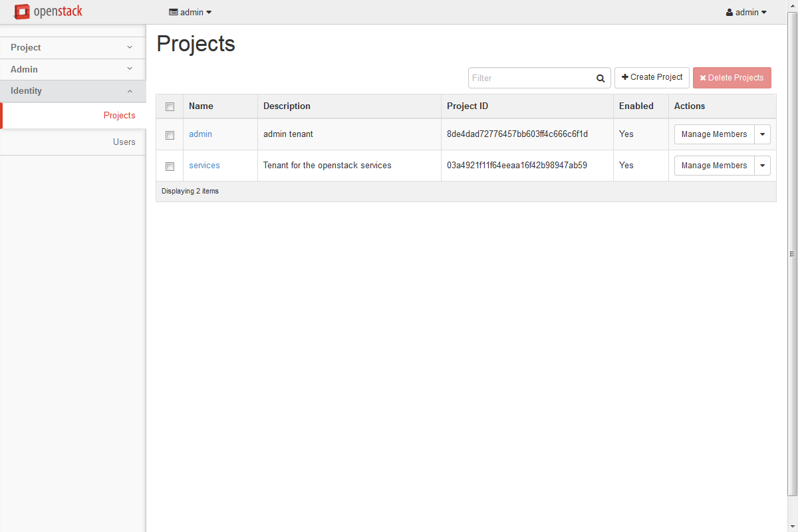Open the services project name link
This screenshot has width=798, height=532.
click(204, 166)
